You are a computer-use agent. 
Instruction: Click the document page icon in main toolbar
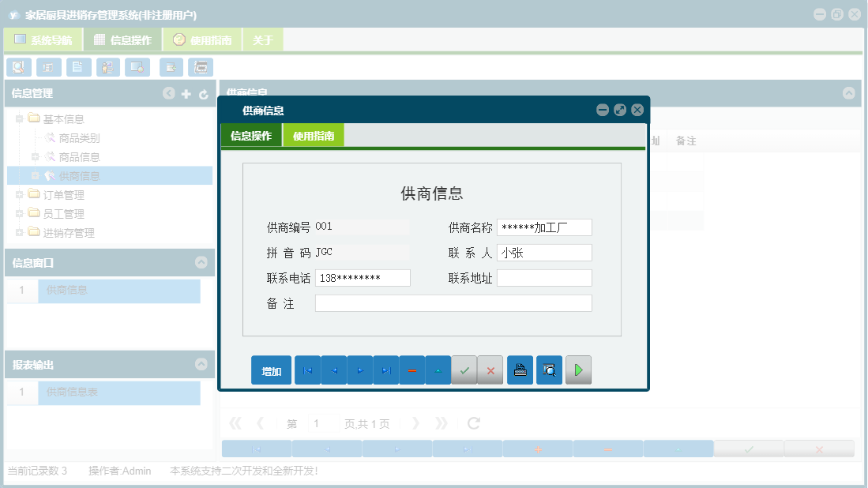tap(79, 67)
